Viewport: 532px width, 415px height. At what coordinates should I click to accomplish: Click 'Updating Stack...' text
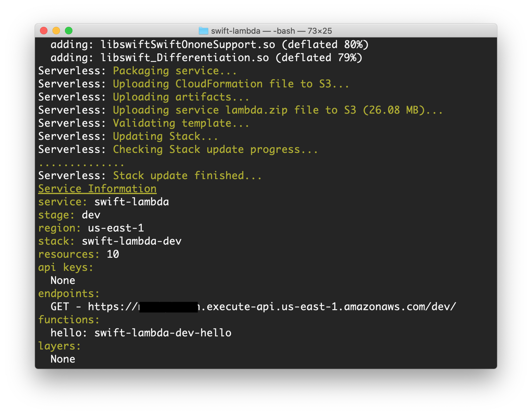coord(165,136)
